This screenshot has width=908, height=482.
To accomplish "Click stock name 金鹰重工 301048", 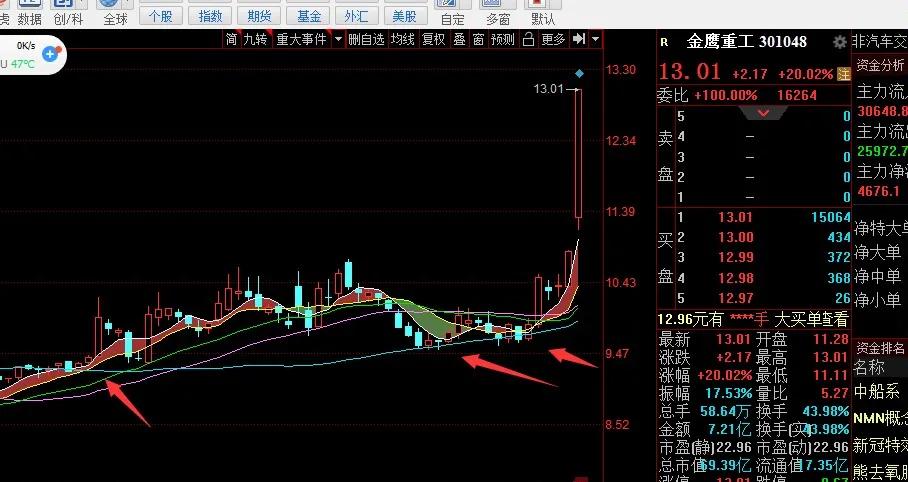I will pyautogui.click(x=746, y=42).
